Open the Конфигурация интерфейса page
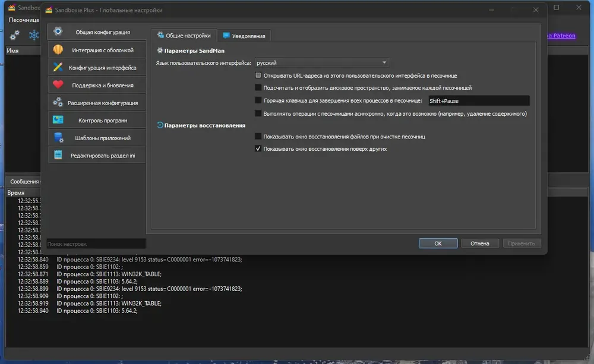Image resolution: width=594 pixels, height=364 pixels. [97, 68]
